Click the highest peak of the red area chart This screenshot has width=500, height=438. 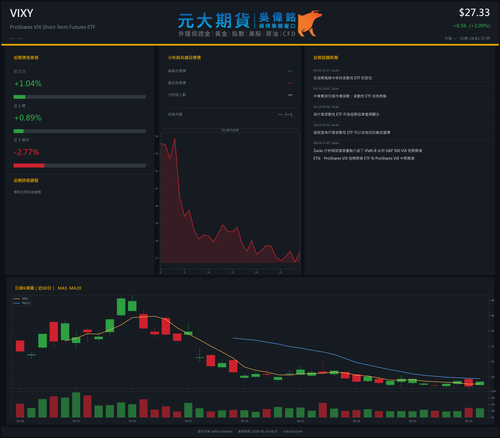click(x=175, y=139)
